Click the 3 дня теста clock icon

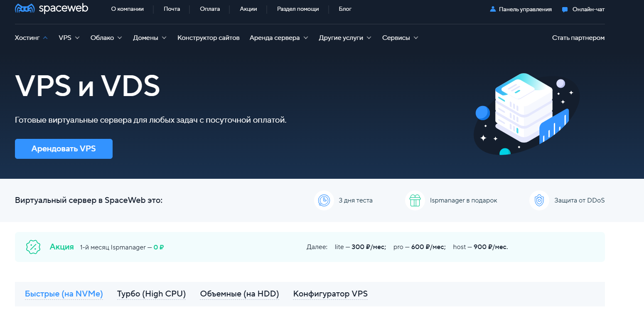coord(324,200)
